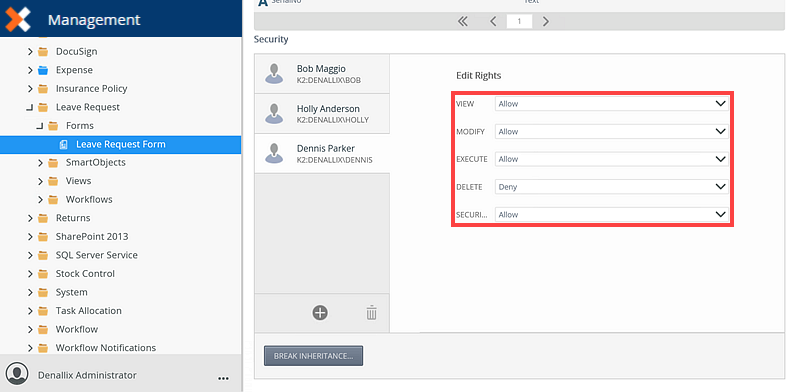Click the Workflow folder icon
The image size is (798, 392).
(43, 329)
